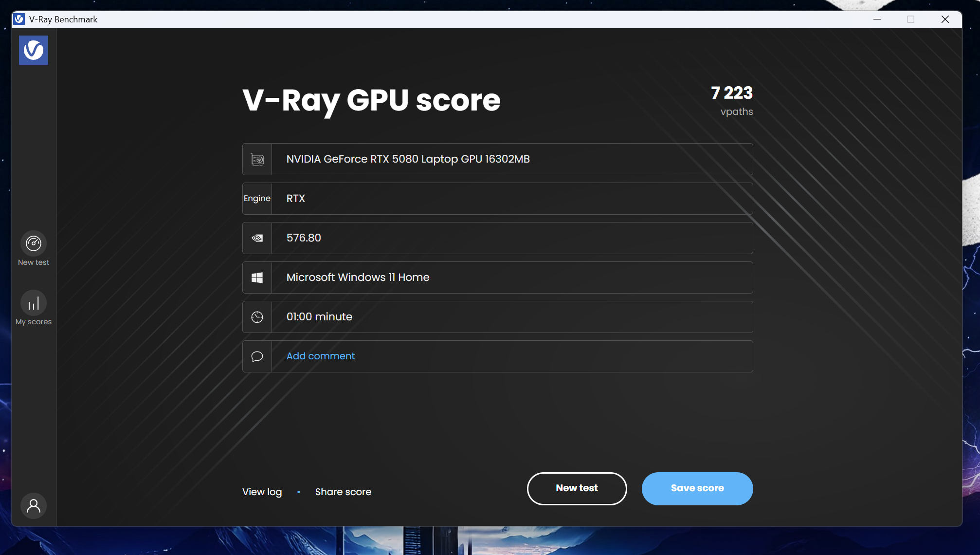This screenshot has height=555, width=980.
Task: Click the comment bubble icon
Action: (x=257, y=356)
